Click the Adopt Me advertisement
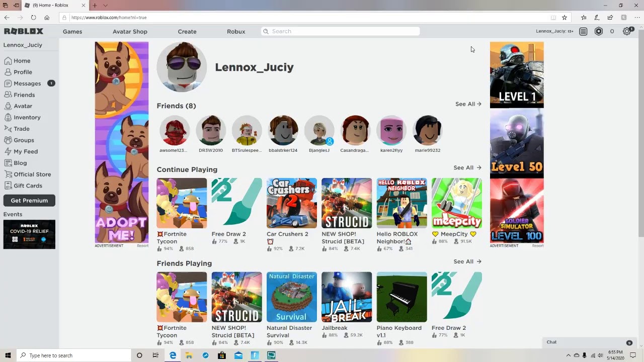 pos(122,142)
